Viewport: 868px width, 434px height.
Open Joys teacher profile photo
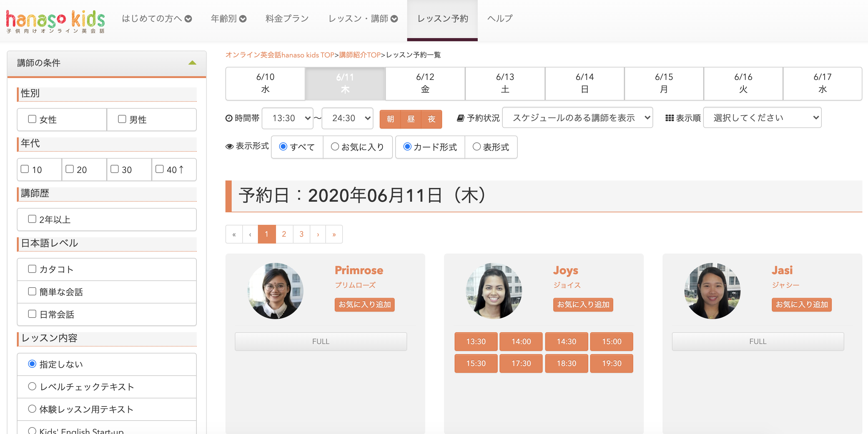coord(494,291)
